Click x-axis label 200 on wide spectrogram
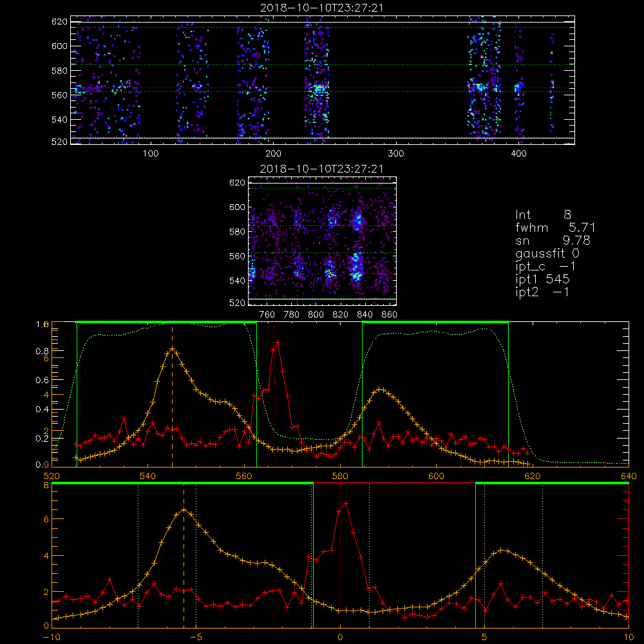Viewport: 644px width, 644px height. tap(273, 154)
